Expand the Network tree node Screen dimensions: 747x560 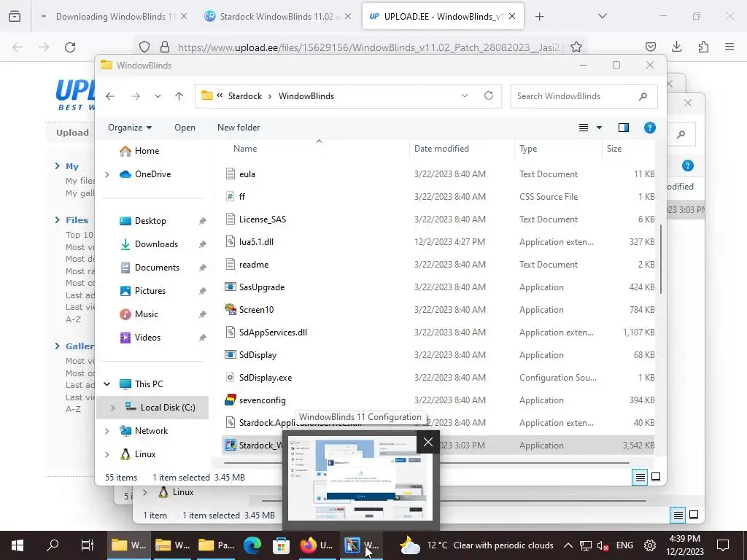coord(107,431)
